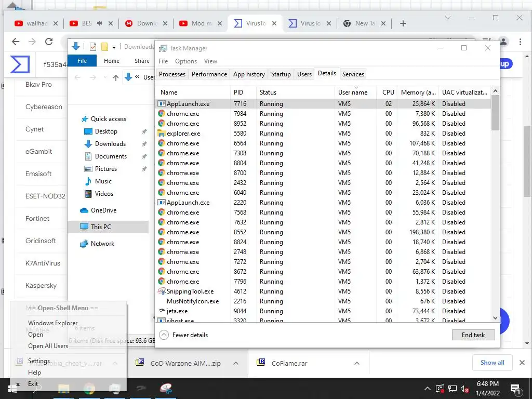Select explorer.exe process in Task Manager
This screenshot has height=399, width=532.
323,134
